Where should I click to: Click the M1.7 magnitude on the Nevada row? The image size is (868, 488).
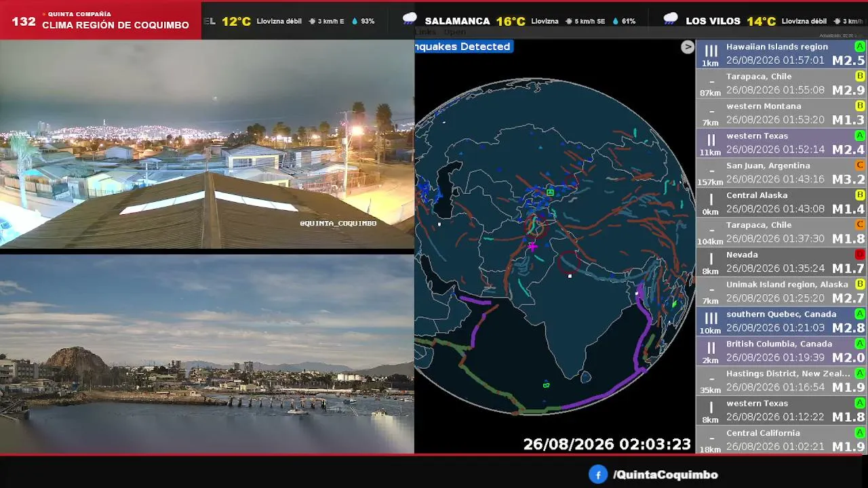click(x=848, y=268)
